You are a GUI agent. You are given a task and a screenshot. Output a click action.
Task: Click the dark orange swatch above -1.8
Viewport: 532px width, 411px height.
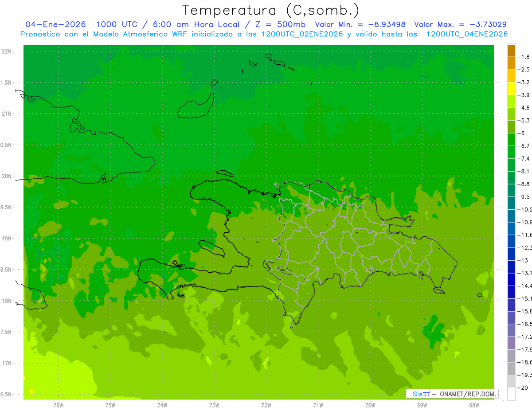[511, 51]
